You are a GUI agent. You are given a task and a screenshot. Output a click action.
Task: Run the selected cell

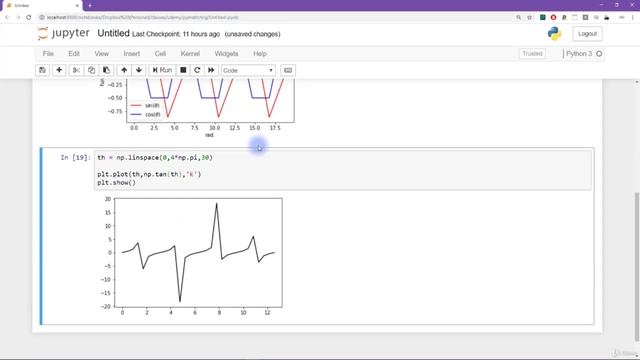pyautogui.click(x=162, y=70)
